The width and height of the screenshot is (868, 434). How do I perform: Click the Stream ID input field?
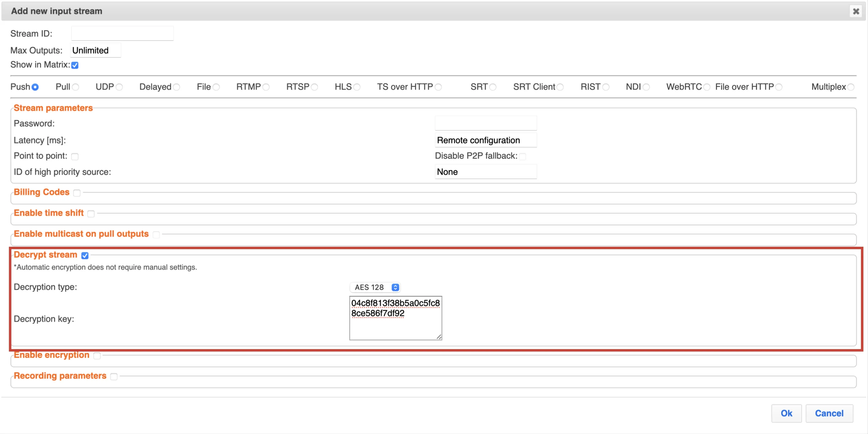pyautogui.click(x=122, y=33)
